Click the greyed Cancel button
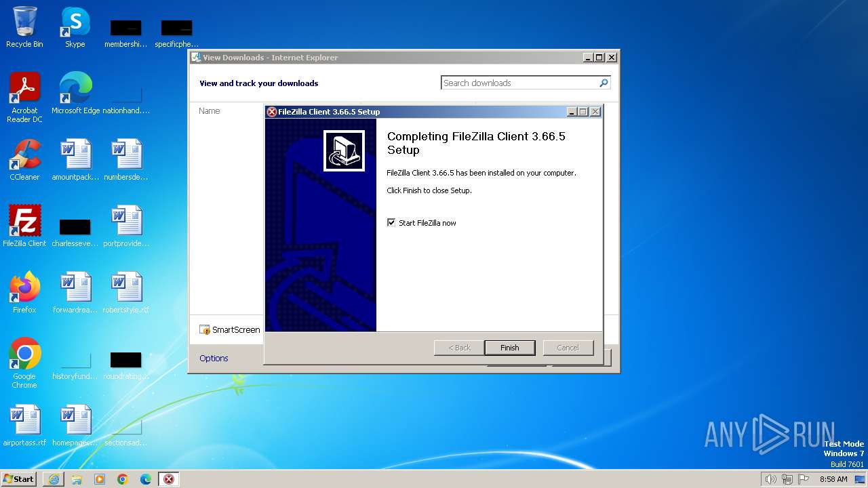Viewport: 868px width, 488px height. pos(568,348)
